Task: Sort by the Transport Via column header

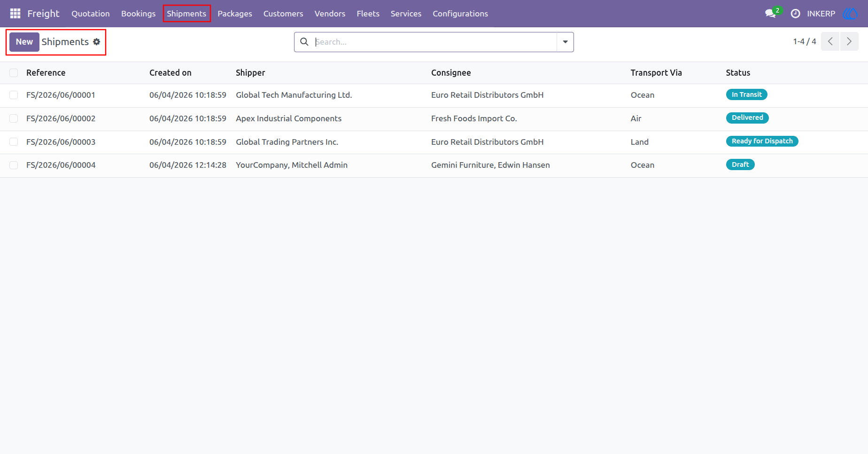Action: point(656,73)
